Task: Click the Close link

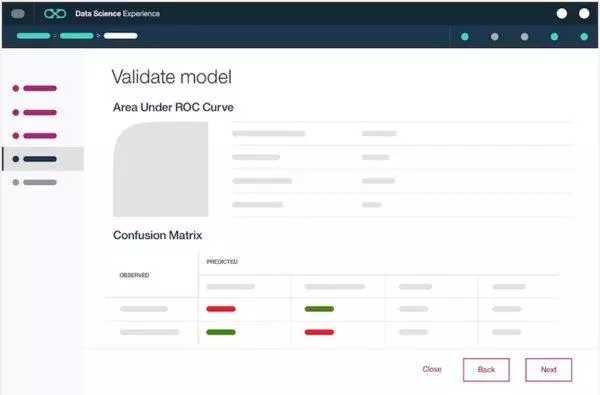Action: pyautogui.click(x=432, y=369)
